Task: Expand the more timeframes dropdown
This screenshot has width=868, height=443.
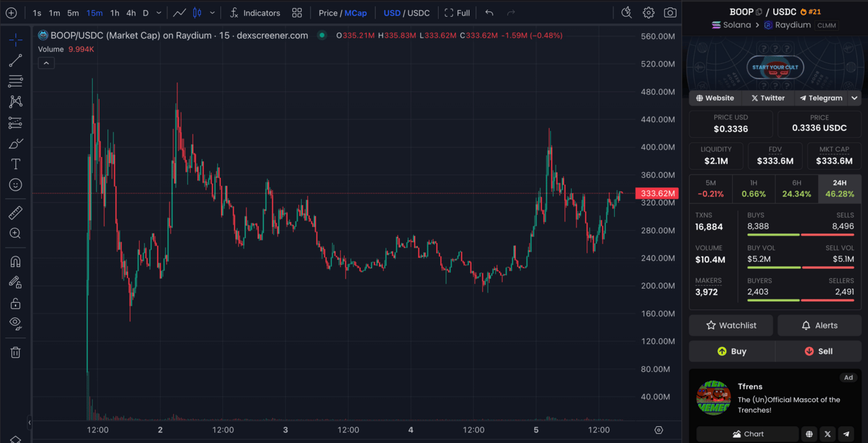Action: (x=159, y=13)
